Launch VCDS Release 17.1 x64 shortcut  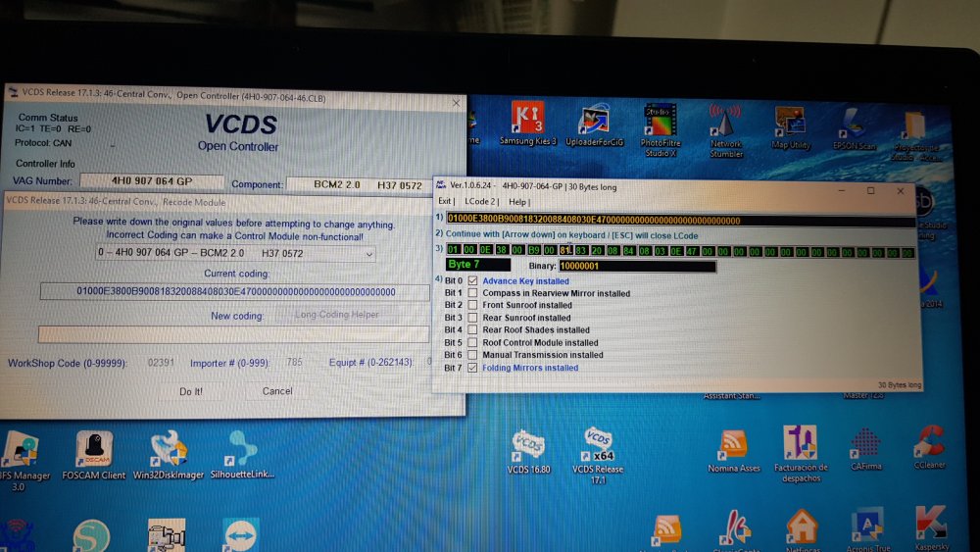[598, 455]
